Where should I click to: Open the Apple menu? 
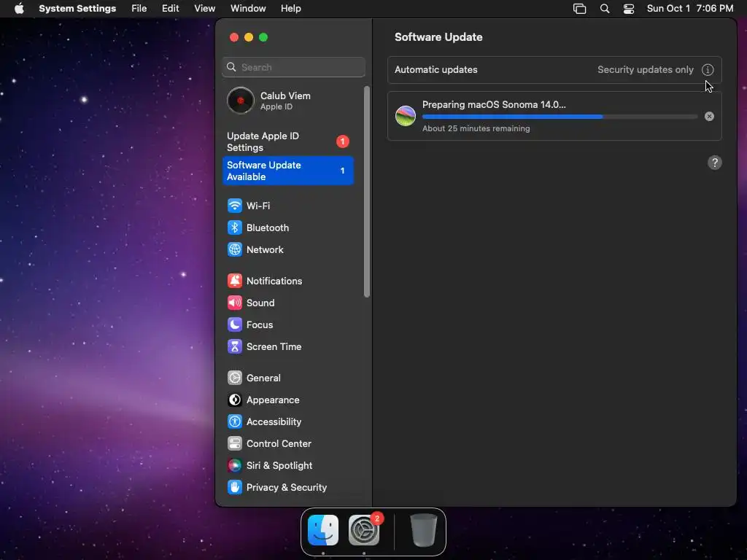pyautogui.click(x=19, y=9)
